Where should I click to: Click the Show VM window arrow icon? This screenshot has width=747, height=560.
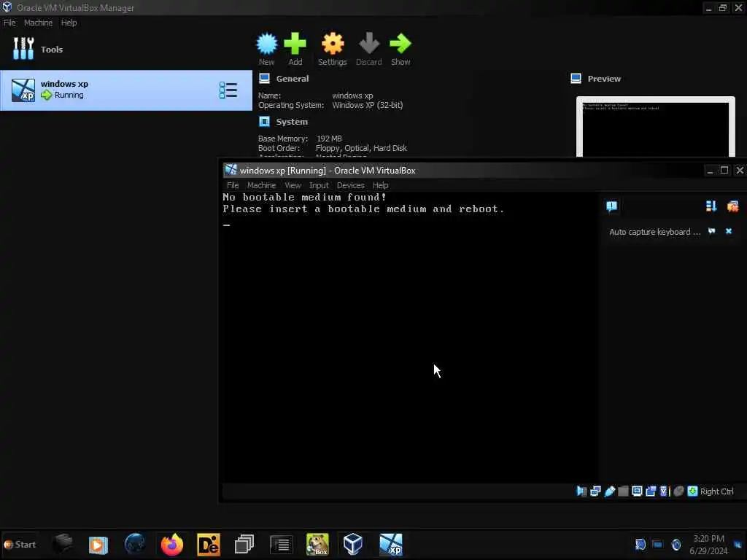pos(400,44)
